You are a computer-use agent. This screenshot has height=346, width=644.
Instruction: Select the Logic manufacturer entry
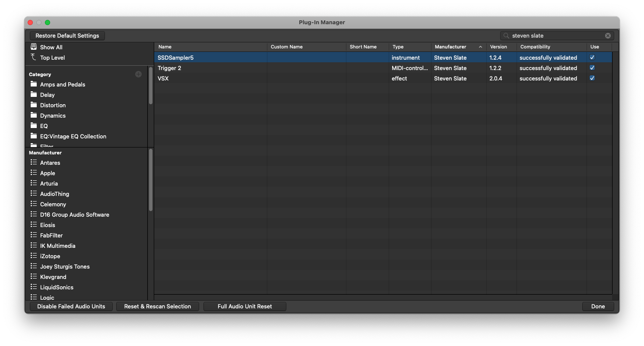coord(47,298)
